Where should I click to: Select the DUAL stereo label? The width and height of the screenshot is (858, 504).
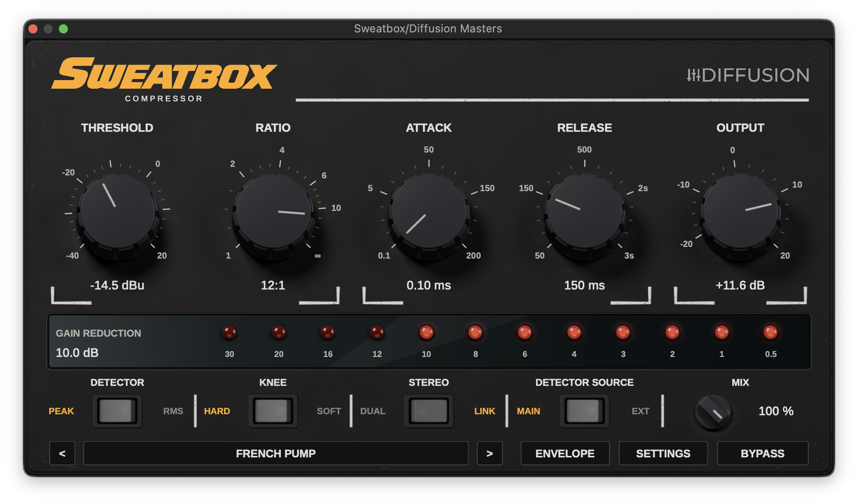tap(373, 411)
